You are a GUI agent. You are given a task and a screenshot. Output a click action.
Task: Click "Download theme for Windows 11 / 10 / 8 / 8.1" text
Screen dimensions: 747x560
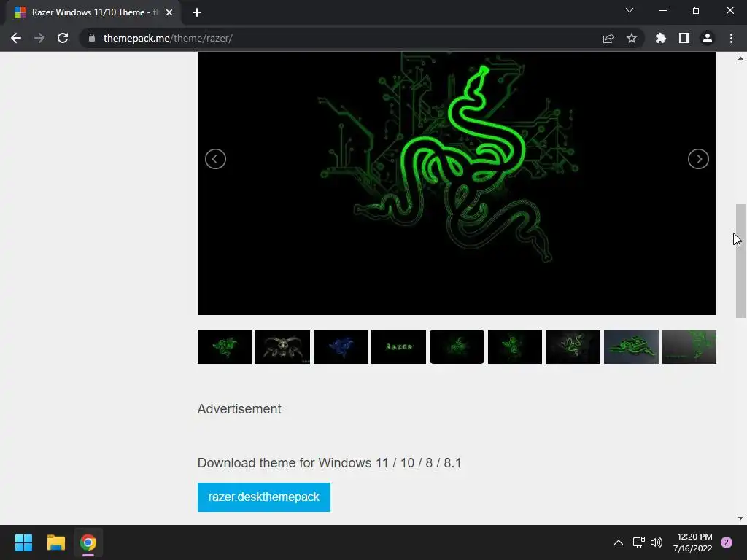click(x=329, y=463)
